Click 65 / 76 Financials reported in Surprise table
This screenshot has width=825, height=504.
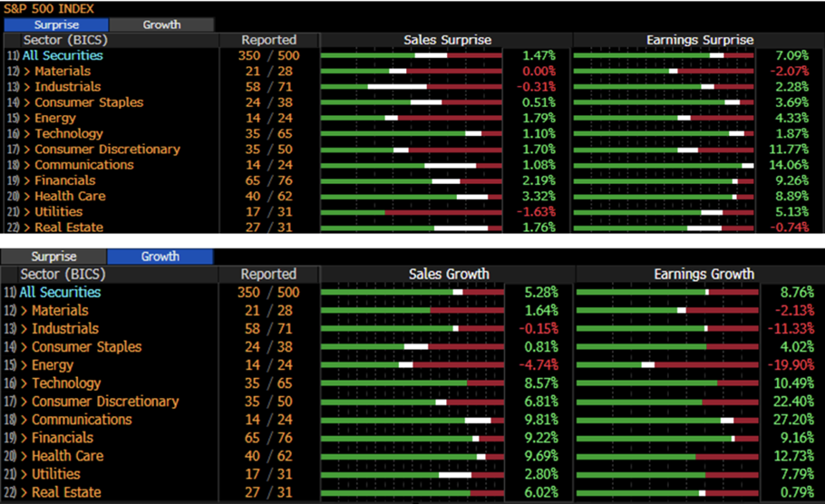point(269,180)
